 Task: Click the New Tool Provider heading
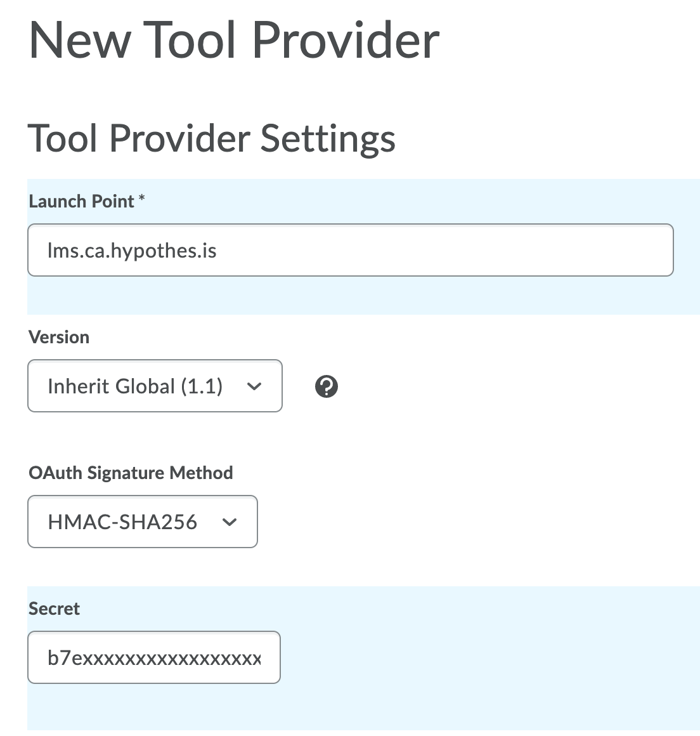coord(235,39)
